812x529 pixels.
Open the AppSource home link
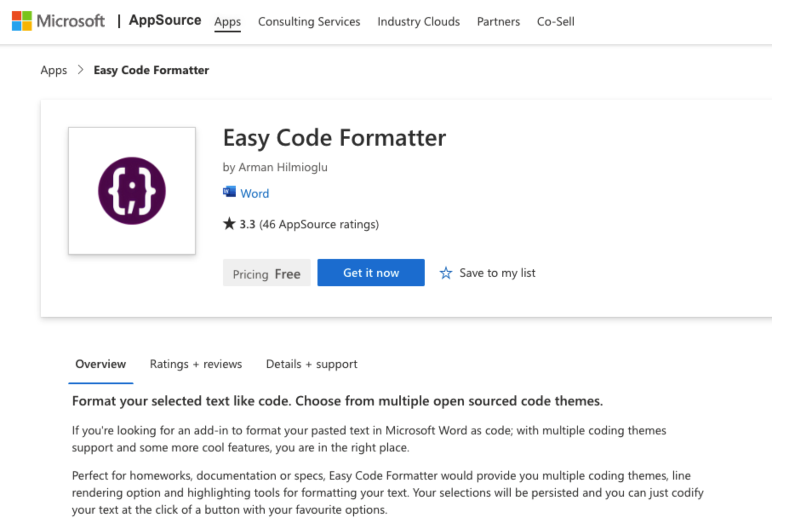coord(165,20)
